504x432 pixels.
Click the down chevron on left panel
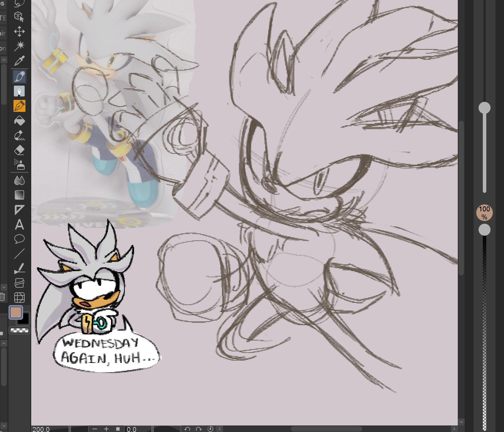click(x=4, y=287)
